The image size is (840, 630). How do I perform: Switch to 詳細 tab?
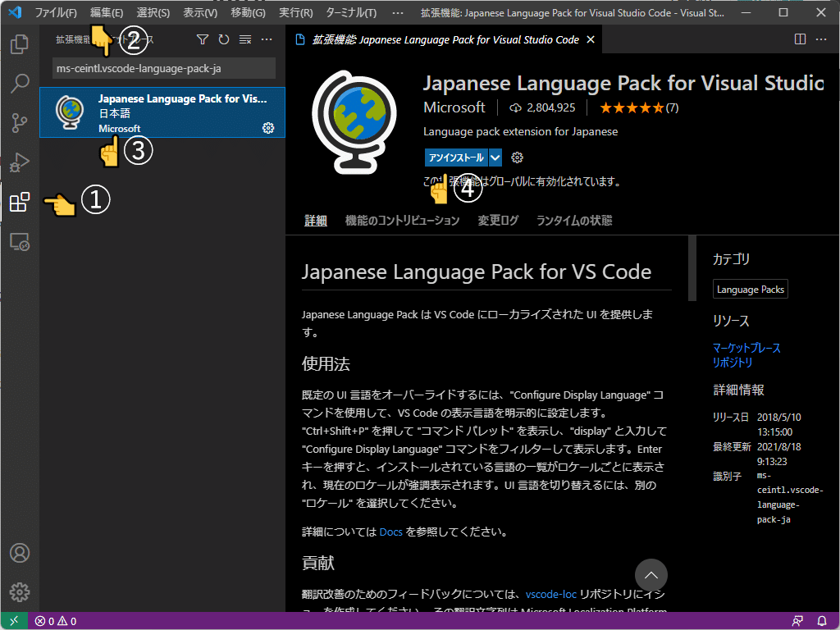pos(316,221)
